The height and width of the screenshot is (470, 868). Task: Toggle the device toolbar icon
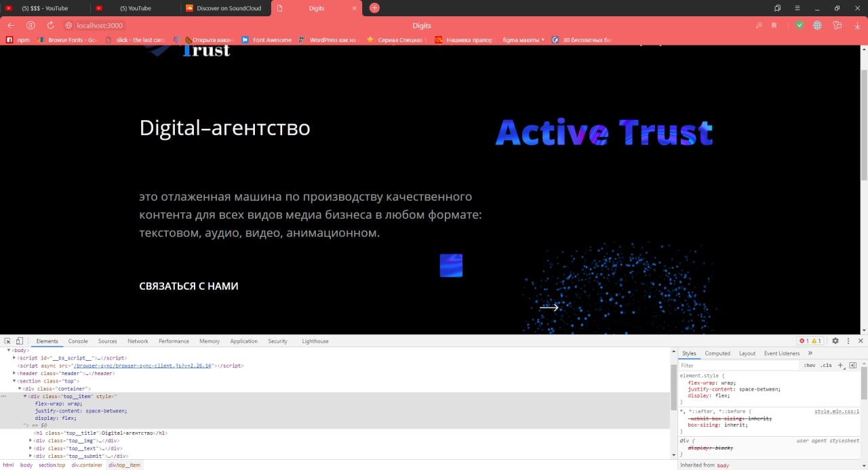(x=20, y=341)
